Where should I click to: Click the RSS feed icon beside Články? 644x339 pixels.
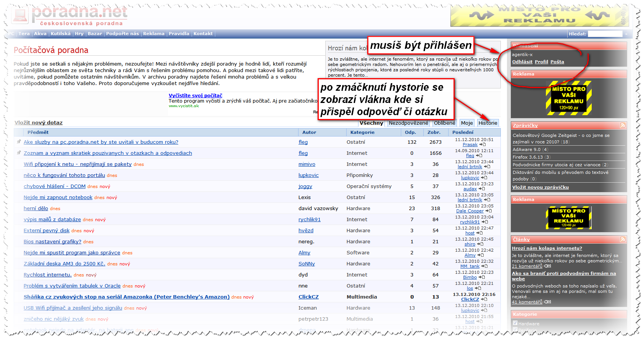tap(623, 239)
